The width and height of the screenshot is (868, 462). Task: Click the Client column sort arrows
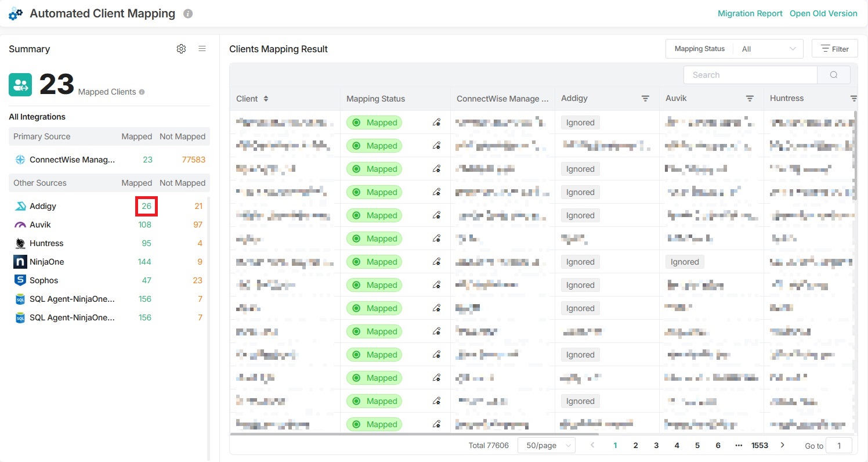266,99
